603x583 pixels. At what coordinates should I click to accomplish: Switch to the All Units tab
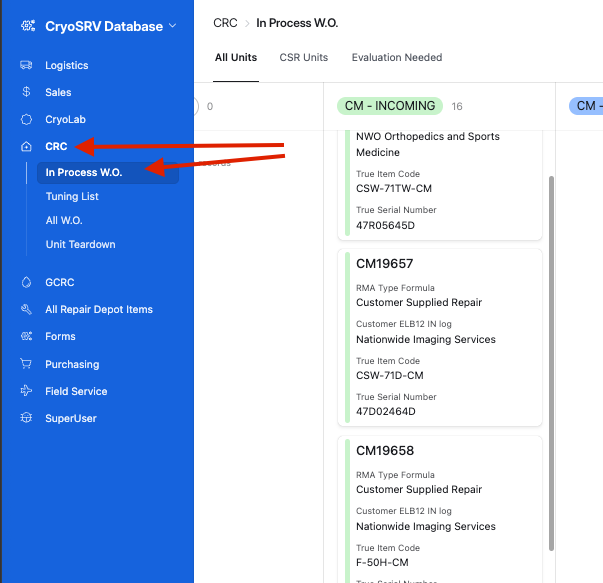coord(236,57)
